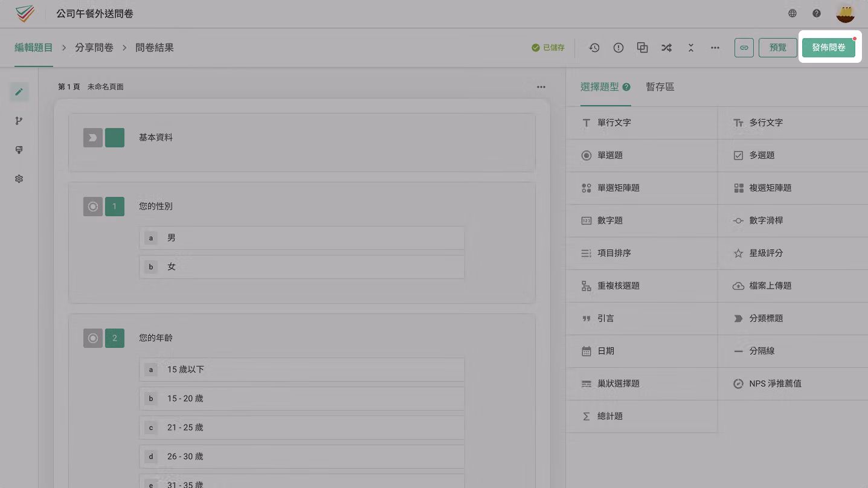Image resolution: width=868 pixels, height=488 pixels.
Task: Click the SurveyCake logo
Action: pyautogui.click(x=25, y=13)
